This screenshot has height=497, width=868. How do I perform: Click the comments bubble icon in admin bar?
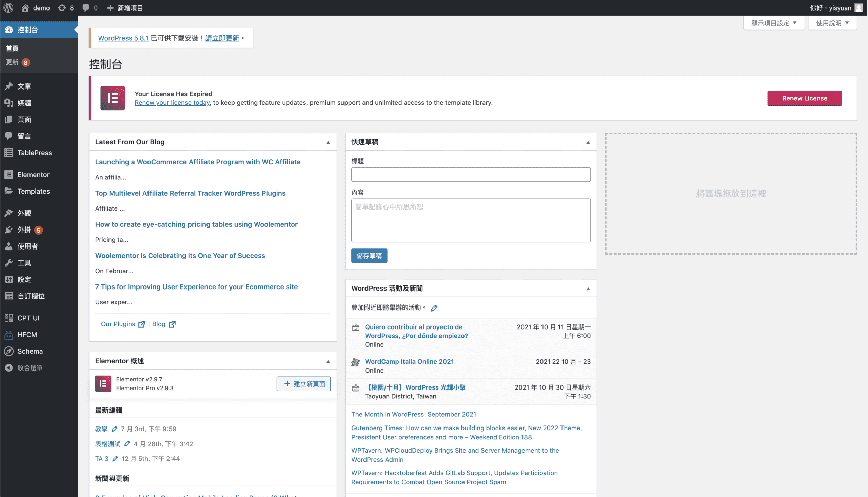[x=86, y=7]
